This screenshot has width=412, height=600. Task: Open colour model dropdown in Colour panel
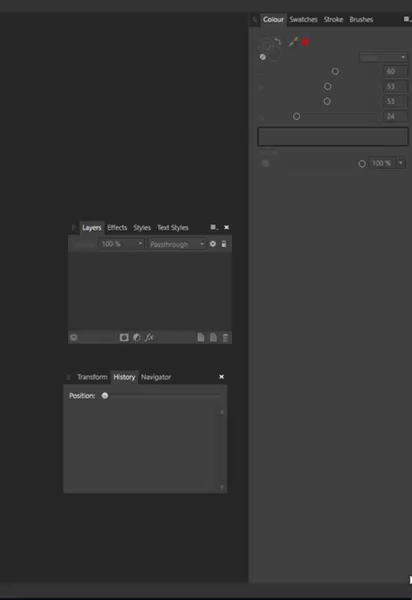[383, 57]
